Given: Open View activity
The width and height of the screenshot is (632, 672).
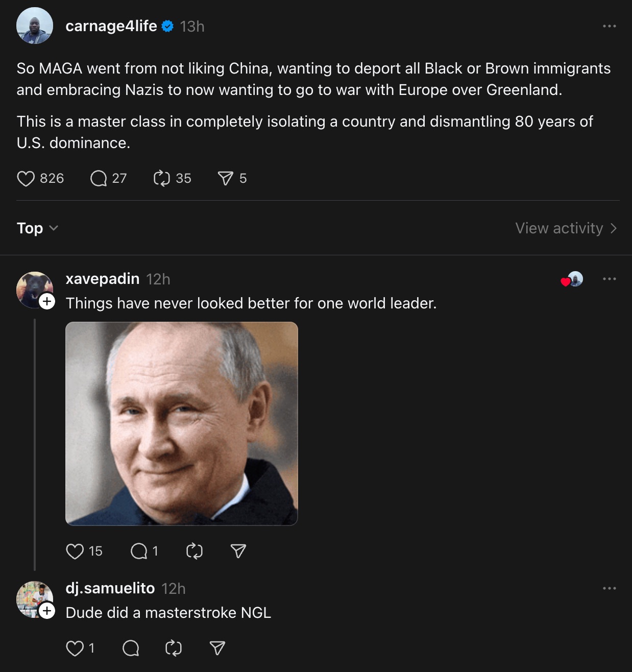Looking at the screenshot, I should (x=565, y=228).
